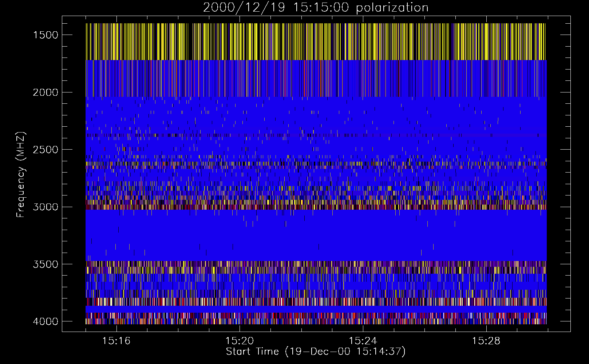Select the 4000 frequency tick label
The width and height of the screenshot is (589, 364).
[x=46, y=321]
